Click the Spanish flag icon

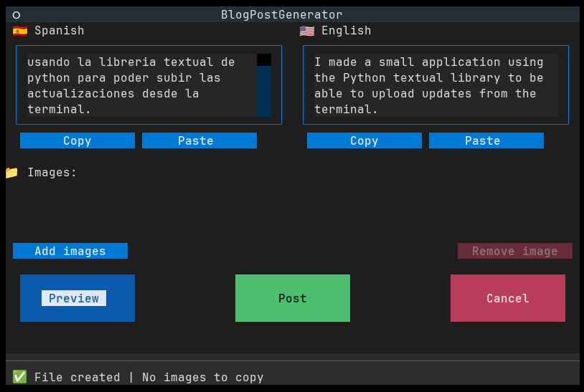pyautogui.click(x=19, y=31)
